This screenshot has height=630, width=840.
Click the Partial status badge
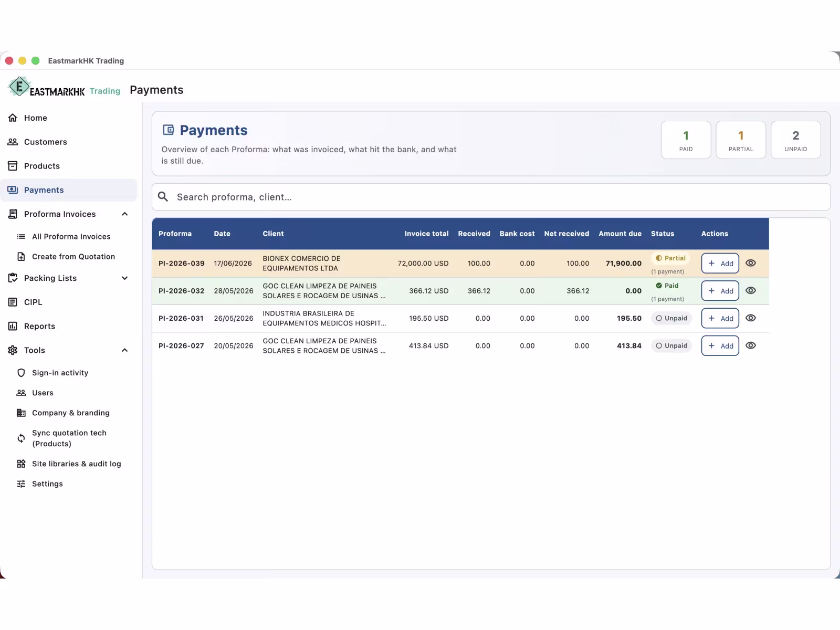coord(670,258)
